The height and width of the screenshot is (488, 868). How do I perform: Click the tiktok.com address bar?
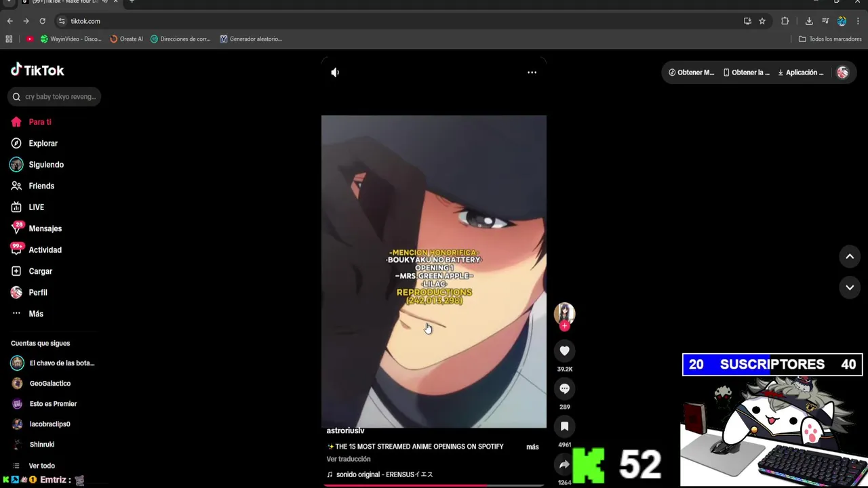pyautogui.click(x=407, y=21)
